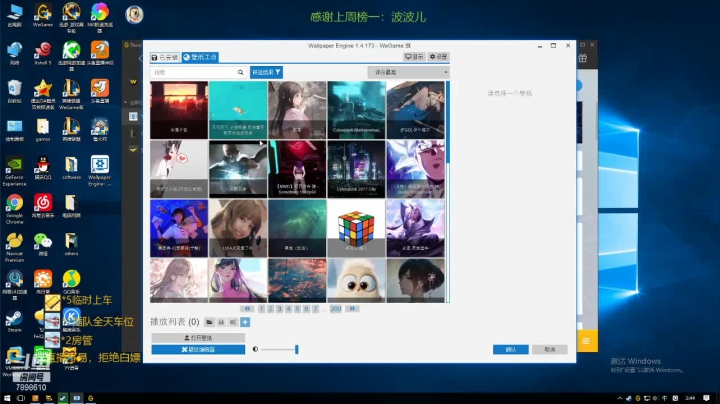Open the Navicat Premium desktop shortcut
720x404 pixels.
[x=14, y=247]
